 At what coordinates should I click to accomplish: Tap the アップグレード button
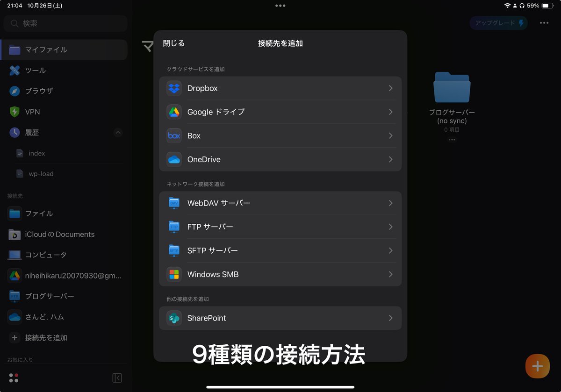point(499,23)
